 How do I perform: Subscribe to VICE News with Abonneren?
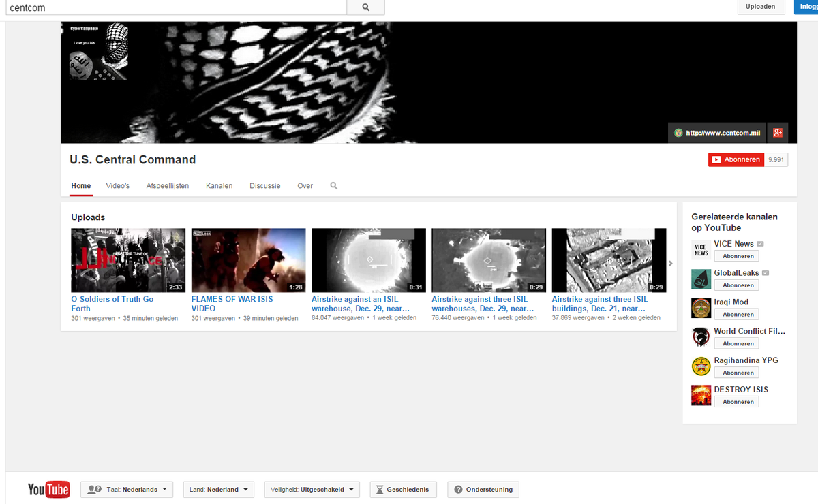pos(738,256)
